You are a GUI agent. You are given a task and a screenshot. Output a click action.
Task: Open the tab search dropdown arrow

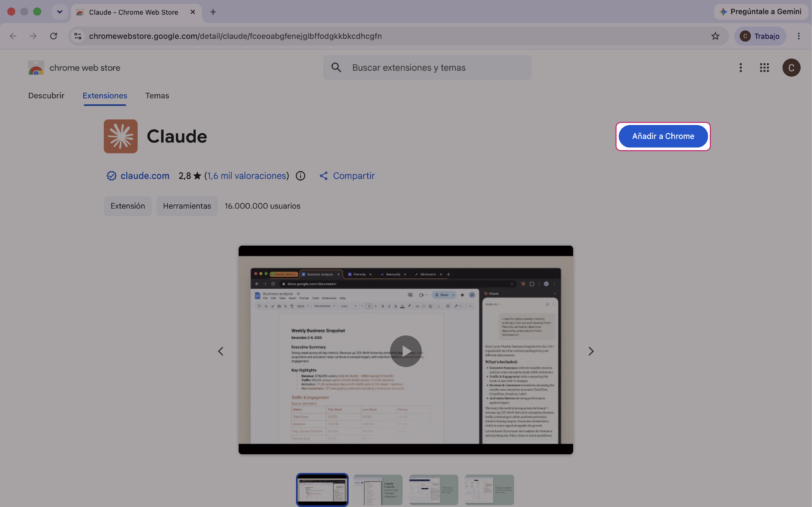click(x=60, y=12)
